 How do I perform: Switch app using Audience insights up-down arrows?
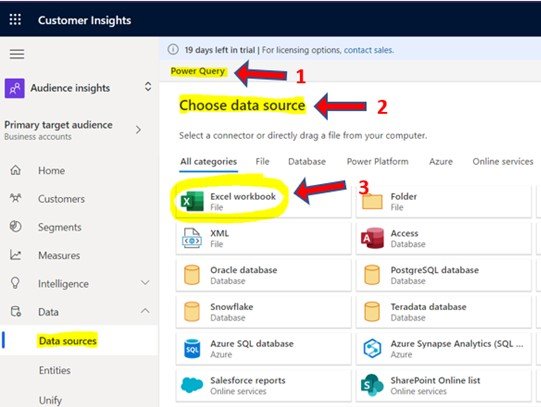click(x=148, y=87)
